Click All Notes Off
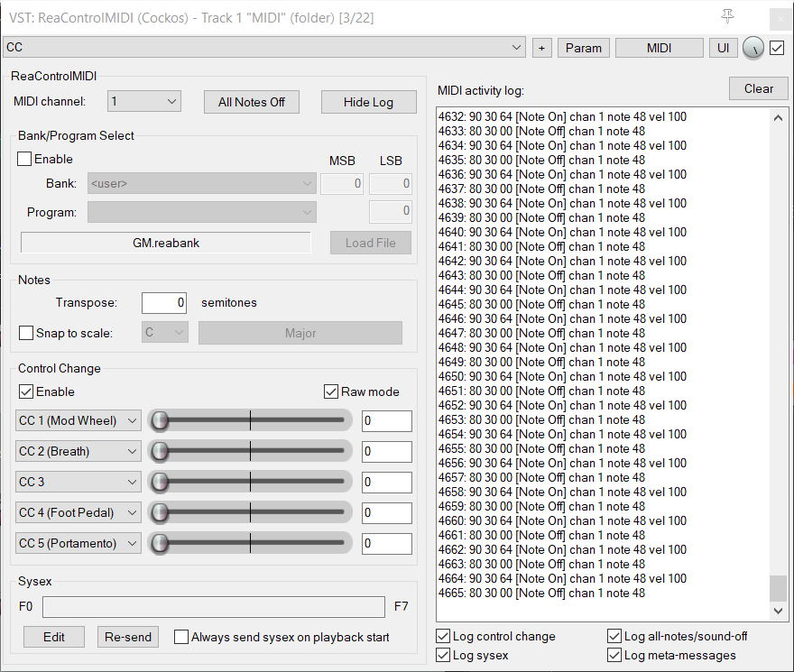Image resolution: width=794 pixels, height=672 pixels. [x=252, y=102]
